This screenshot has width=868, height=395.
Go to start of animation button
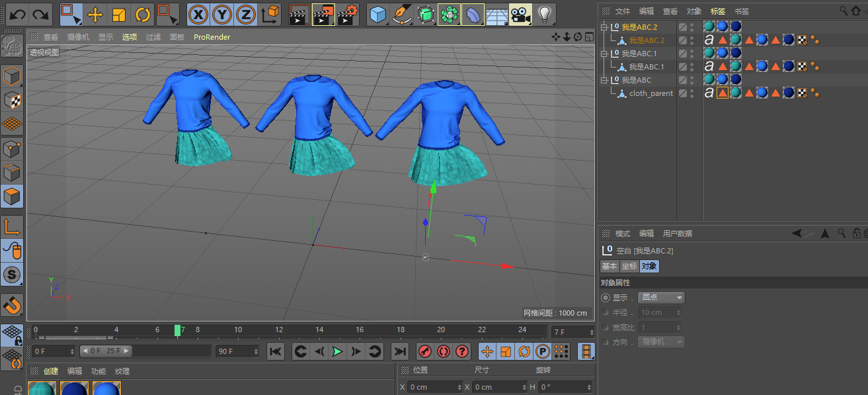point(276,351)
